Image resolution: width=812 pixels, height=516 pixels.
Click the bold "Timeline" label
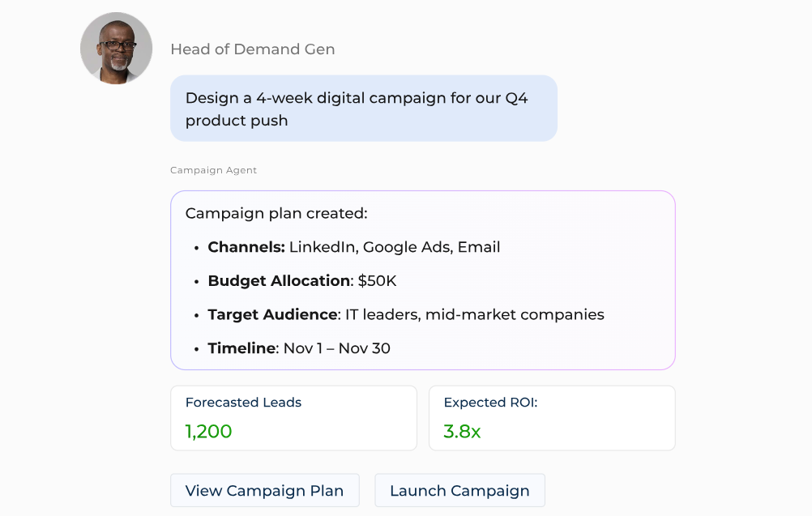point(241,348)
